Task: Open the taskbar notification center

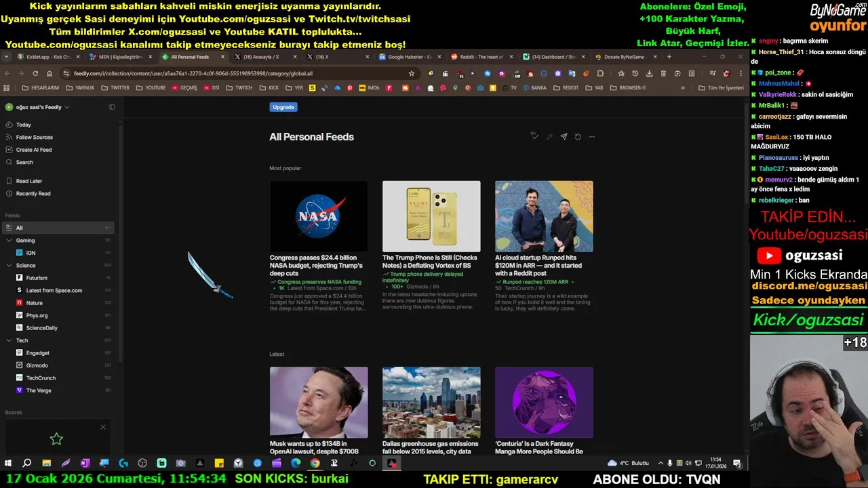Action: click(x=737, y=464)
